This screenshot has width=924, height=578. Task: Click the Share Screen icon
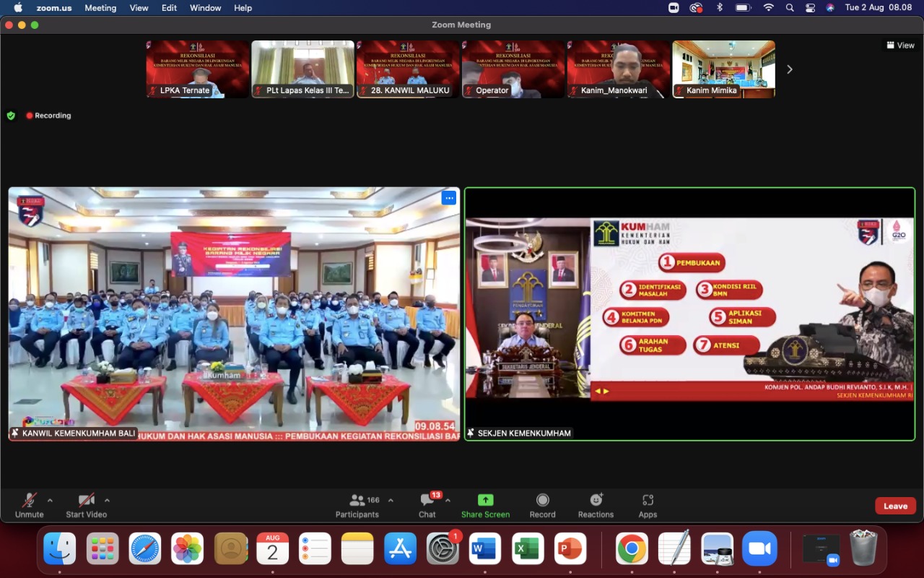(485, 501)
